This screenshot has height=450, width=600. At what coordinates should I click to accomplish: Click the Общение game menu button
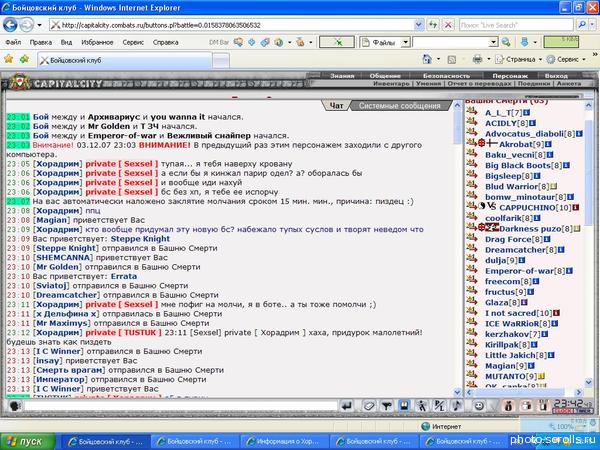[x=385, y=76]
